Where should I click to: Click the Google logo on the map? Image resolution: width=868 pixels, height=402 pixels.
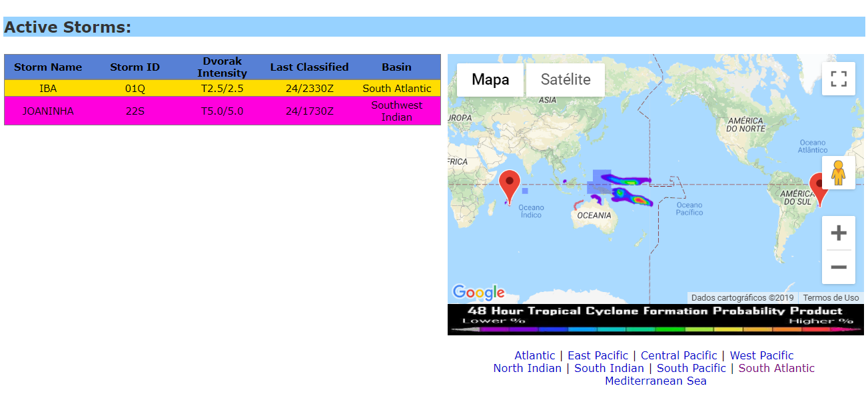click(x=478, y=292)
